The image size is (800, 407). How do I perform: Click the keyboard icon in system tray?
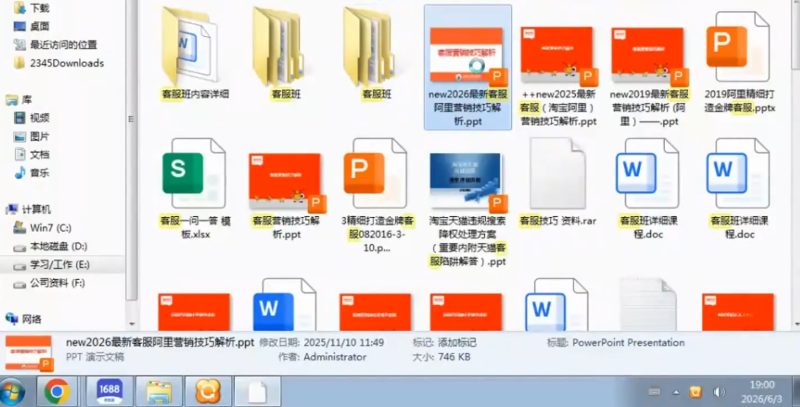655,392
